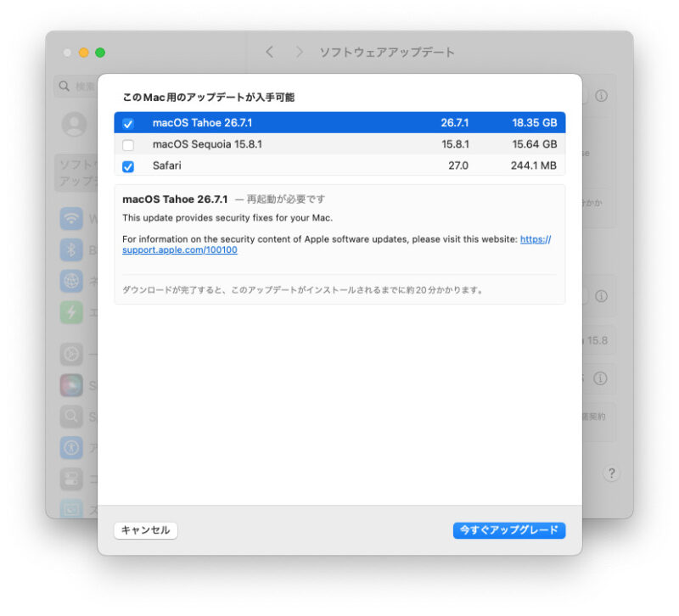The height and width of the screenshot is (616, 679).
Task: Click the このMac用のアップデートが入手可能 heading
Action: click(208, 98)
